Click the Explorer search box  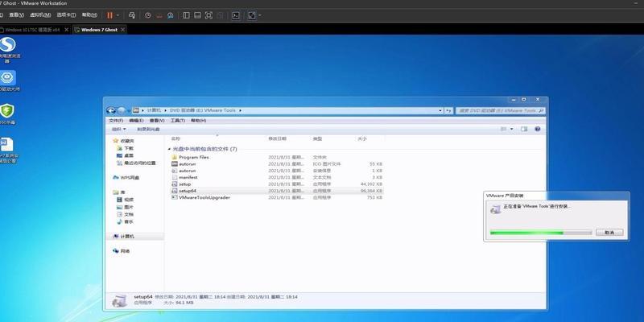[x=500, y=110]
